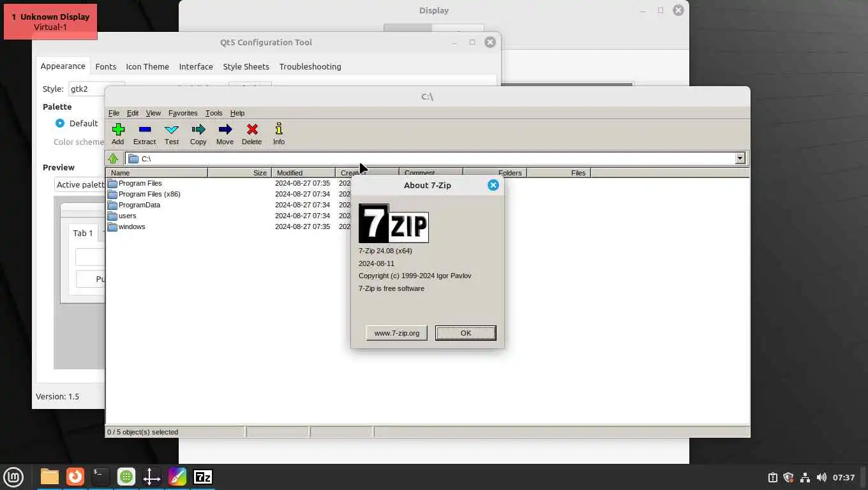Screen dimensions: 868x490
Task: Switch to the Interface tab
Action: pyautogui.click(x=196, y=66)
